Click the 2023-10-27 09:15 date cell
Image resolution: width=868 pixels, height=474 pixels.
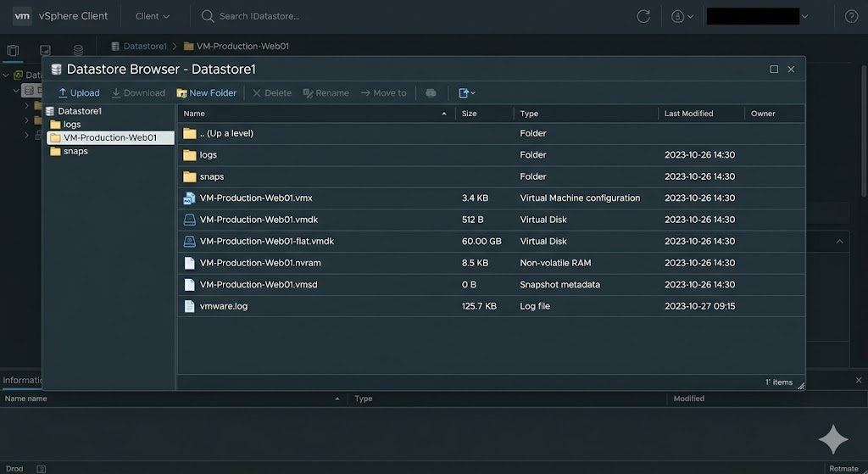tap(699, 305)
